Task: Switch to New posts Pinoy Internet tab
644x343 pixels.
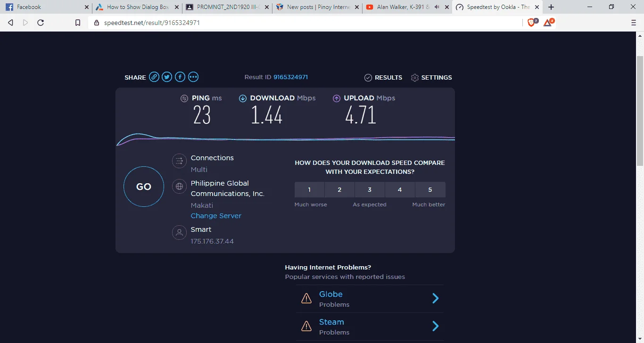Action: 318,7
